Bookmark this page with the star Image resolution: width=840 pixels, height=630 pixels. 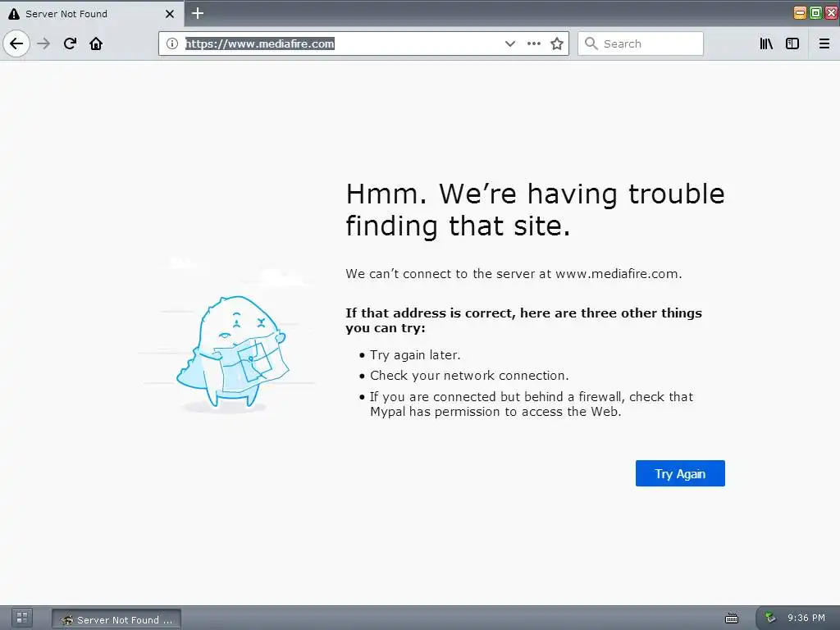[557, 43]
